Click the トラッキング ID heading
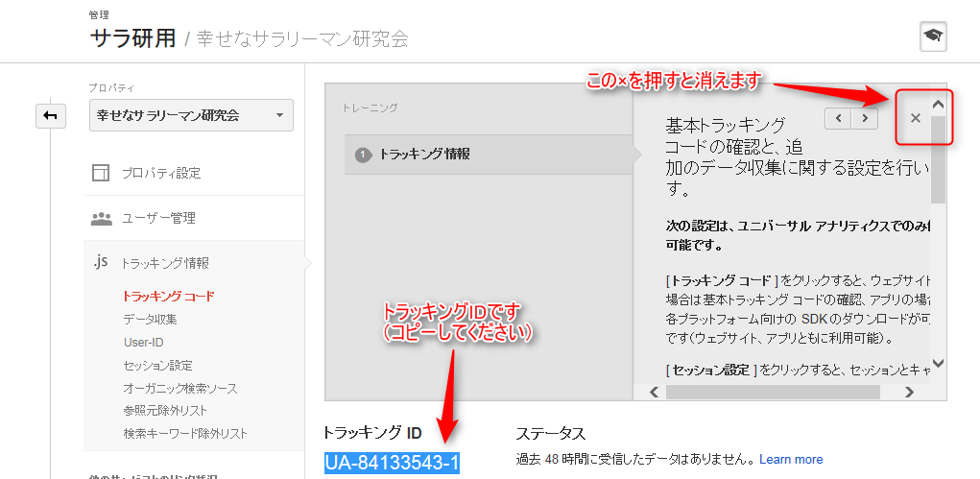980x479 pixels. (372, 433)
